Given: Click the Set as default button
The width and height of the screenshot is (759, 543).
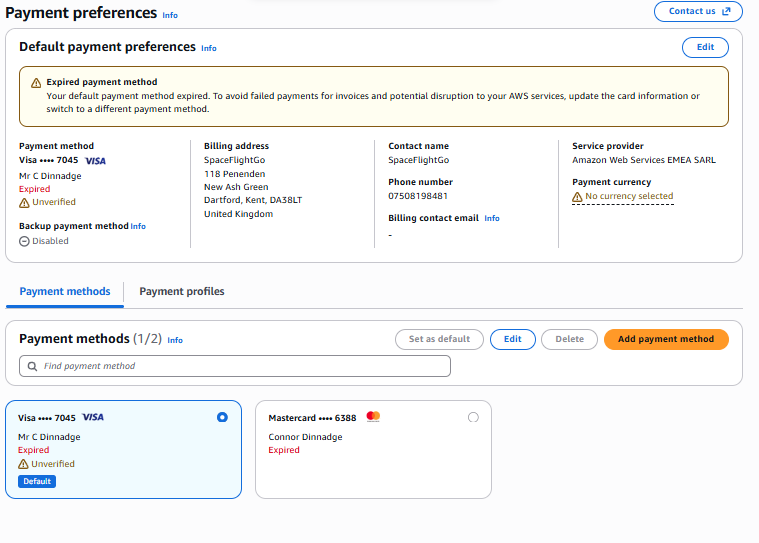Looking at the screenshot, I should click(x=439, y=339).
